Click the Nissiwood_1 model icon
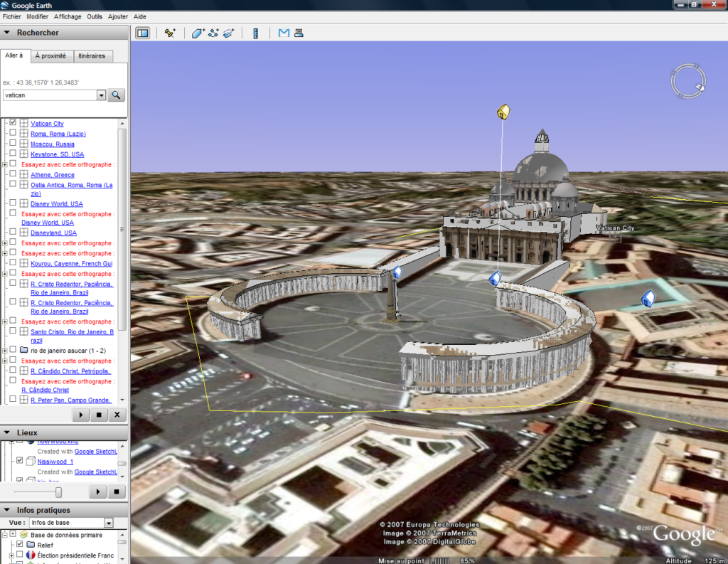The width and height of the screenshot is (728, 564). (x=31, y=462)
